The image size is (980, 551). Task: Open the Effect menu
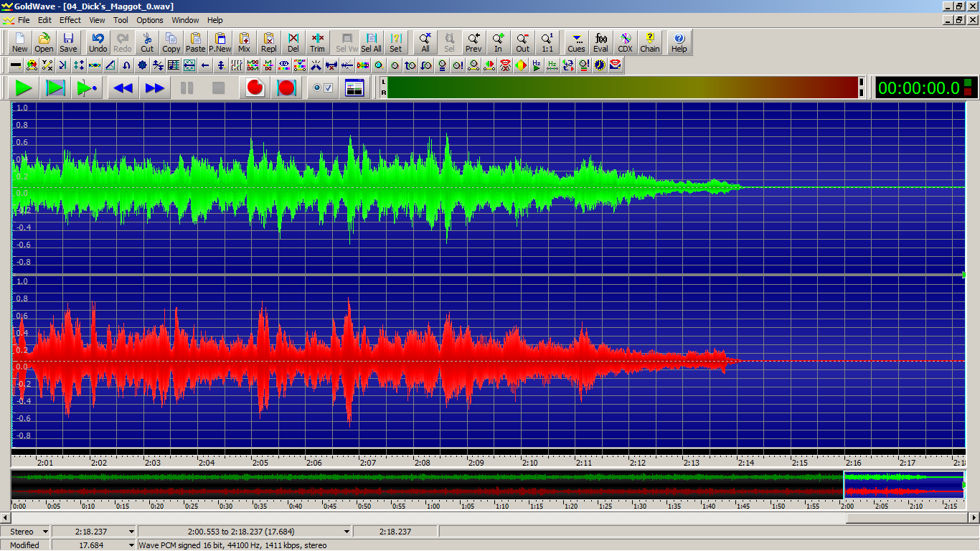click(x=70, y=20)
